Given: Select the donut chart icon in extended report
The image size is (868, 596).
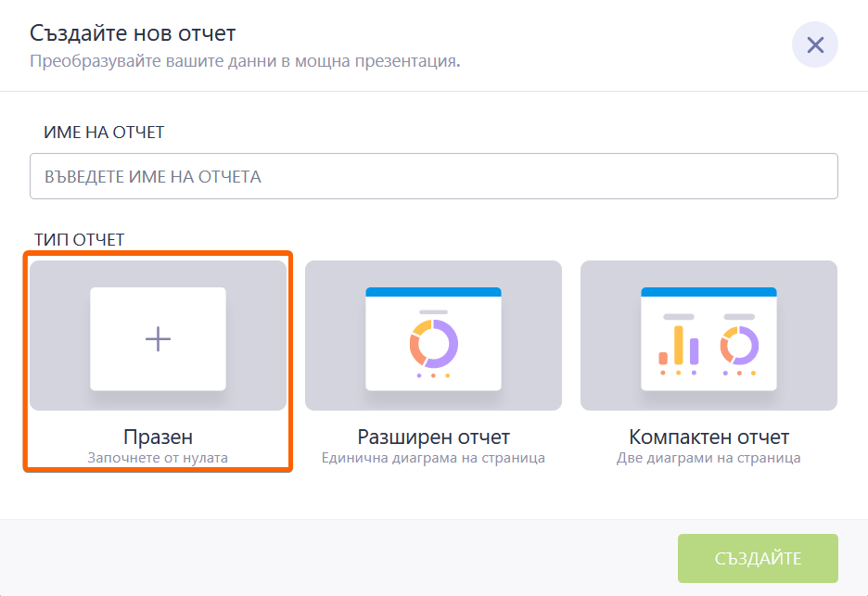Looking at the screenshot, I should tap(433, 345).
